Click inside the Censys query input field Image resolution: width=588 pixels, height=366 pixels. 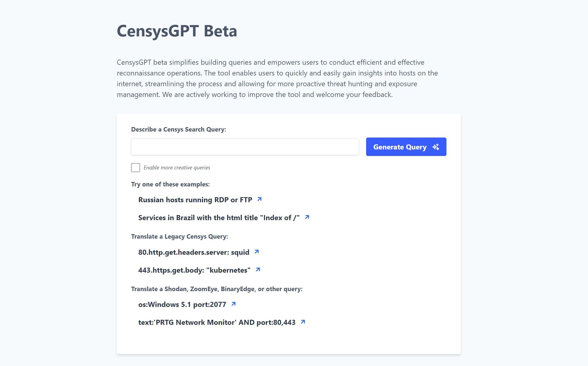244,147
